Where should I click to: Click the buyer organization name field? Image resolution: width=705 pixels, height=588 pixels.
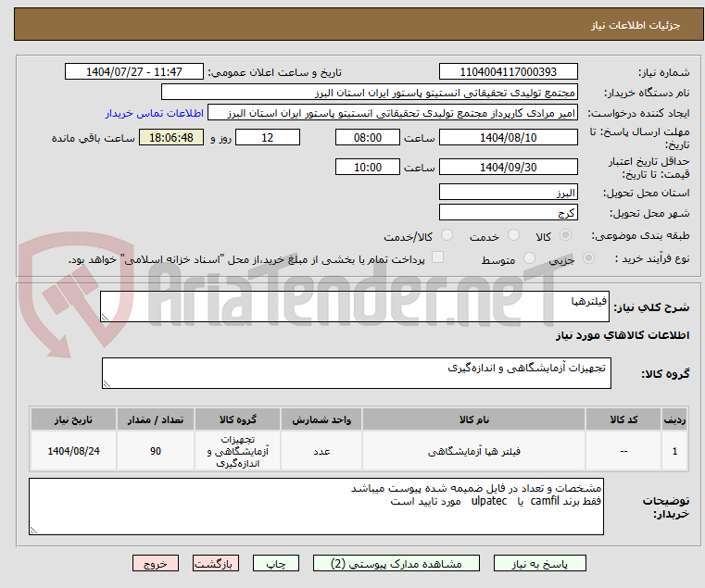point(369,93)
